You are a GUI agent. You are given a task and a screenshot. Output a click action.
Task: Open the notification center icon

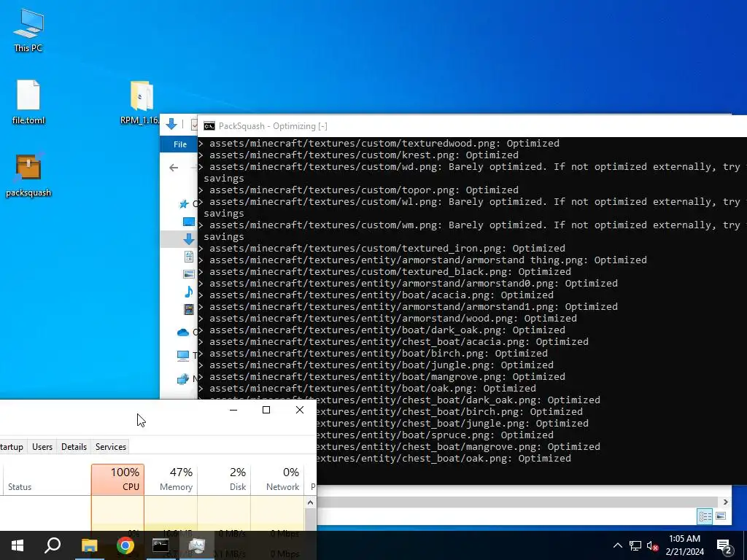click(x=724, y=546)
